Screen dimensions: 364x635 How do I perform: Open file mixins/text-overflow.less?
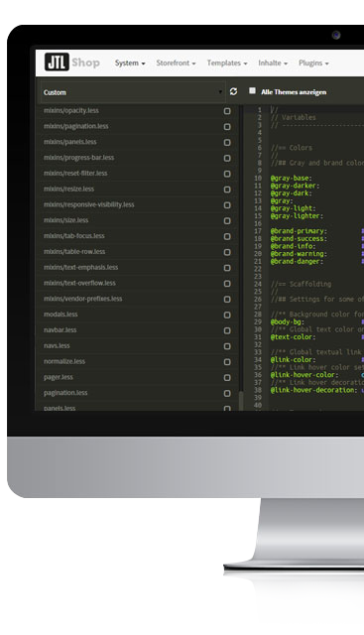(79, 283)
